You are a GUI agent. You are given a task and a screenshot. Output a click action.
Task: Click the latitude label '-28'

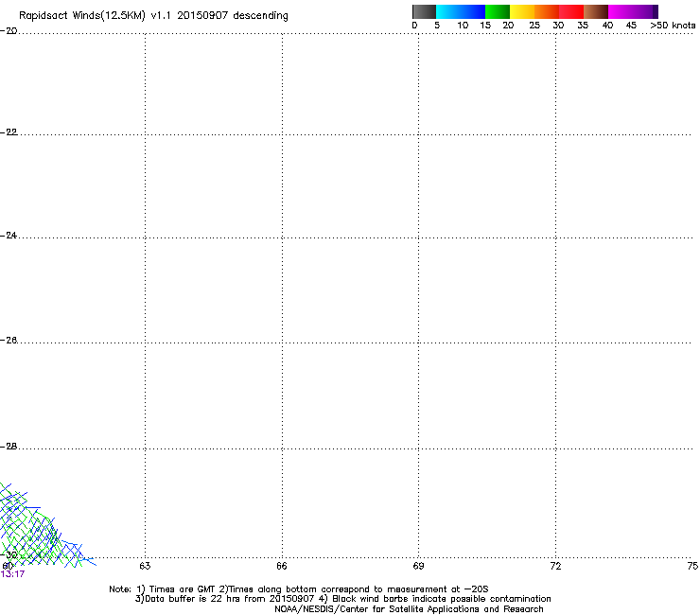tap(9, 447)
